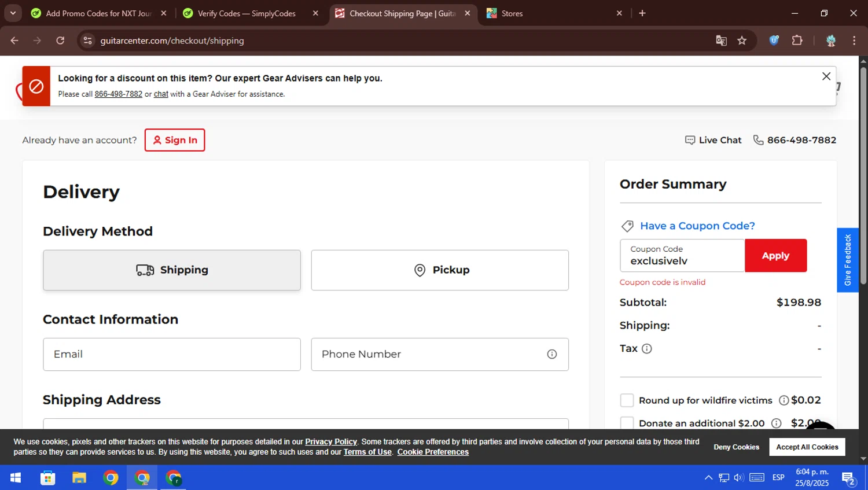868x490 pixels.
Task: Open a new browser tab
Action: tap(642, 13)
